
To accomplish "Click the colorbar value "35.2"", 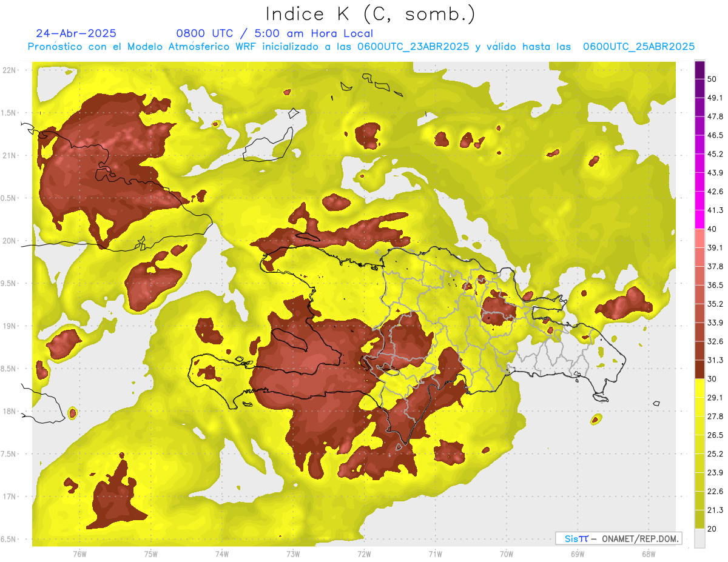I will [715, 304].
